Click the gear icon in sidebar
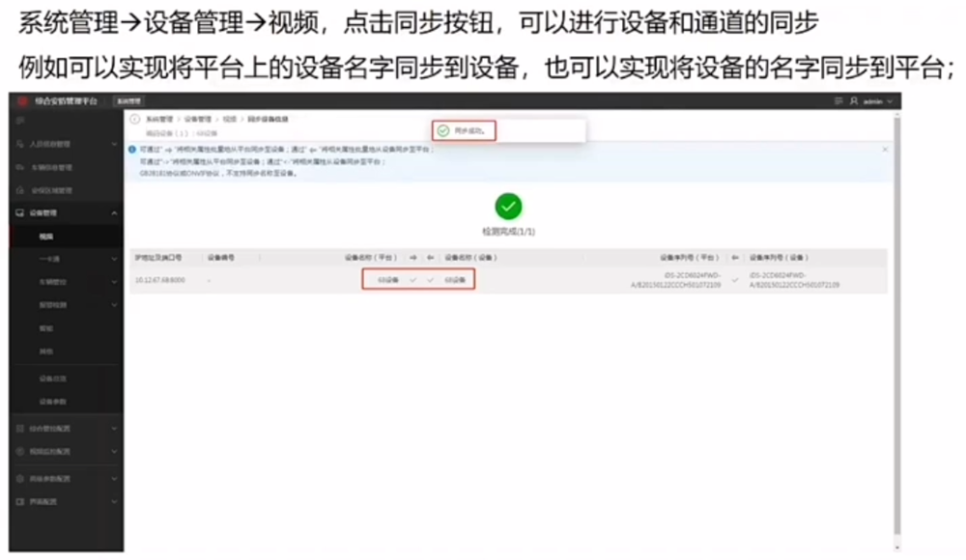The height and width of the screenshot is (560, 966). point(19,479)
